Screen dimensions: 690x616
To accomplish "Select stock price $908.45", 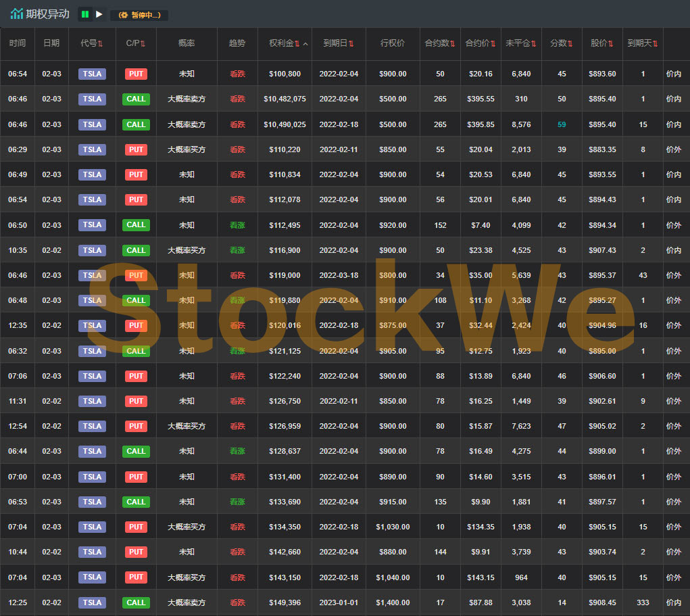I will pos(602,602).
